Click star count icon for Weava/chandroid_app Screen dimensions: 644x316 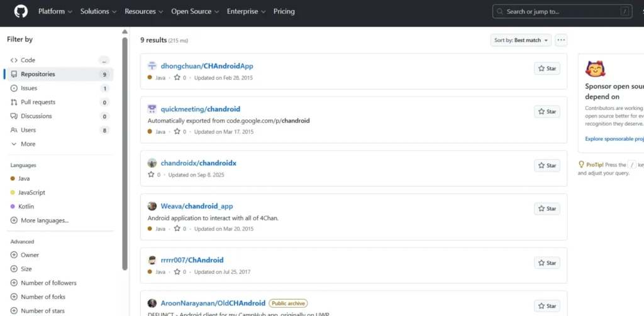click(177, 228)
